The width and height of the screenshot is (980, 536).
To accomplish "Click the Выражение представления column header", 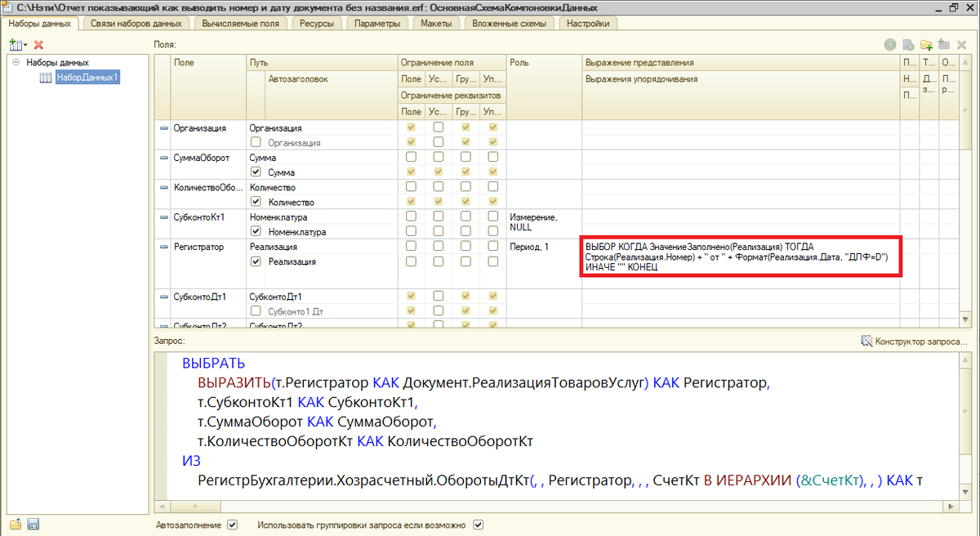I will pyautogui.click(x=741, y=63).
